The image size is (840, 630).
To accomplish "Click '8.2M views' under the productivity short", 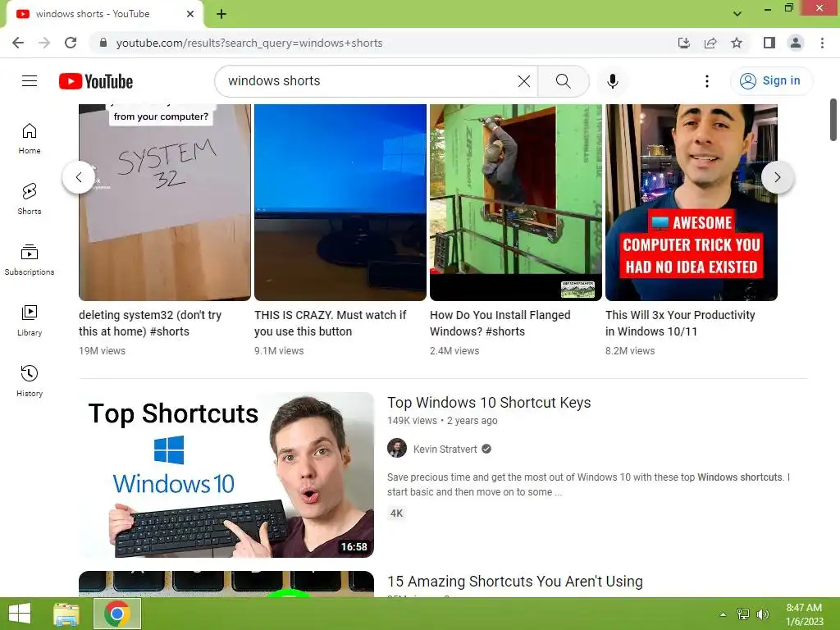I will pyautogui.click(x=630, y=351).
